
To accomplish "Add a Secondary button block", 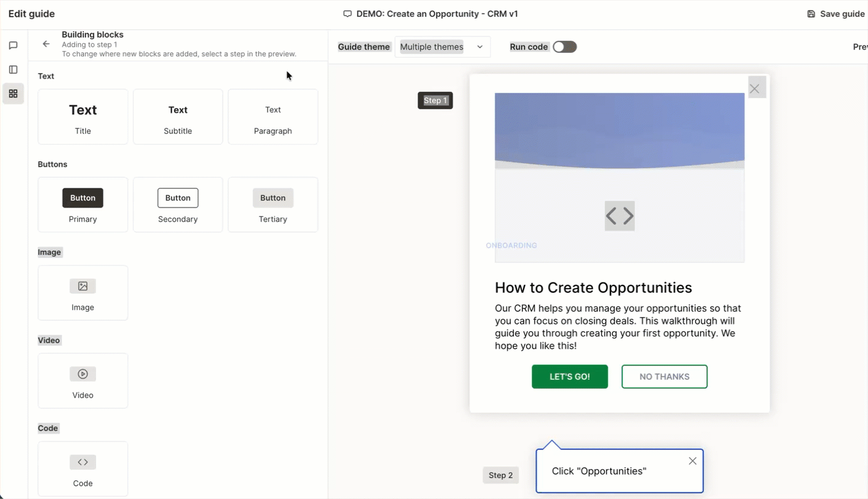I will click(178, 205).
